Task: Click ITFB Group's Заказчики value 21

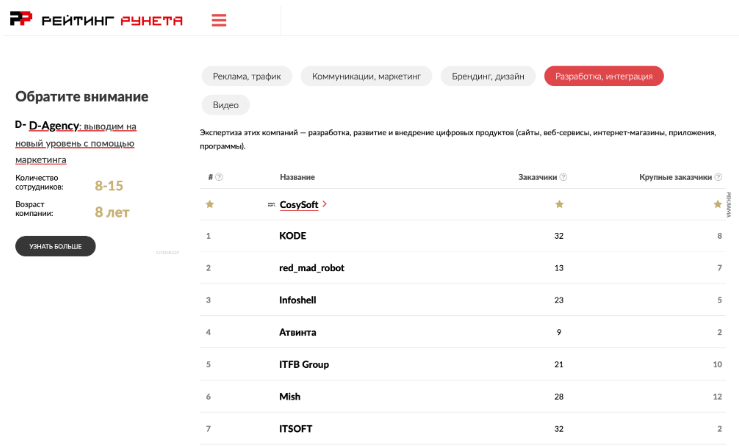Action: [559, 364]
